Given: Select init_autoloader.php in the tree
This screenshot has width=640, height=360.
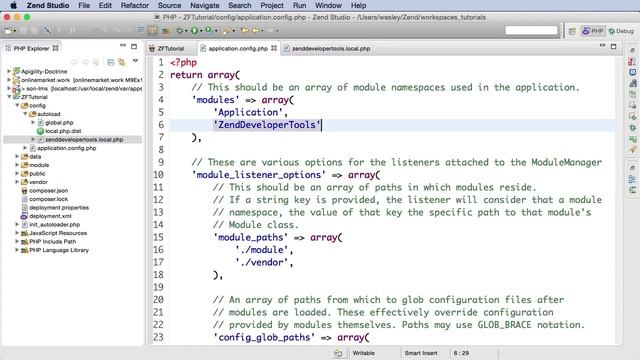Looking at the screenshot, I should pyautogui.click(x=54, y=224).
